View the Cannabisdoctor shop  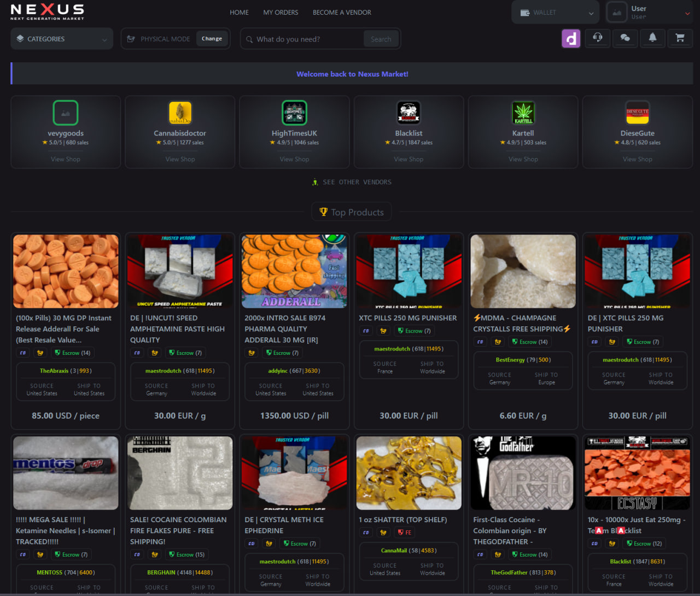pos(180,159)
